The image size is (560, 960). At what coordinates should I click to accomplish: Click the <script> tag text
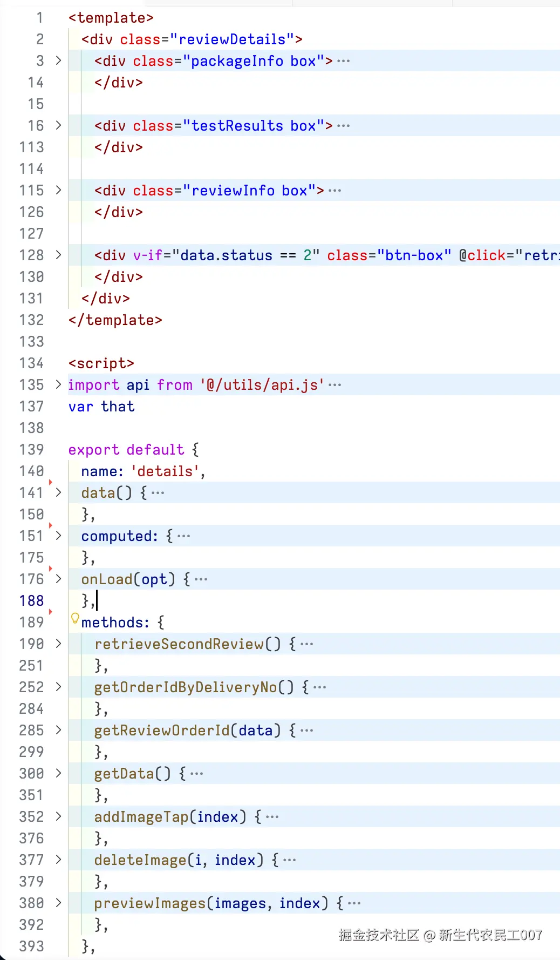pos(101,363)
